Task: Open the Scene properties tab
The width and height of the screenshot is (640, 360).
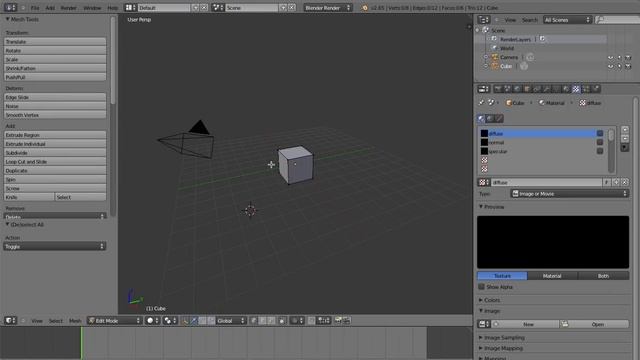Action: [507, 89]
